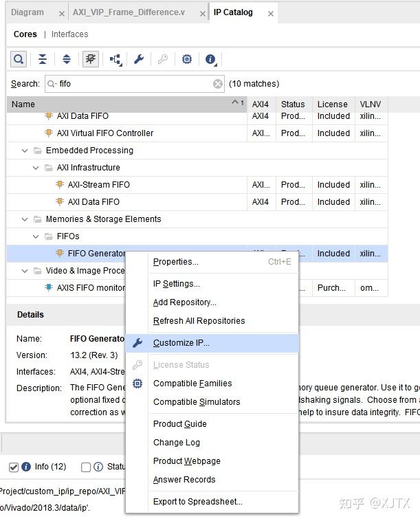Viewport: 420px width, 521px height.
Task: Open Compatible Simulators from context menu
Action: (212, 402)
